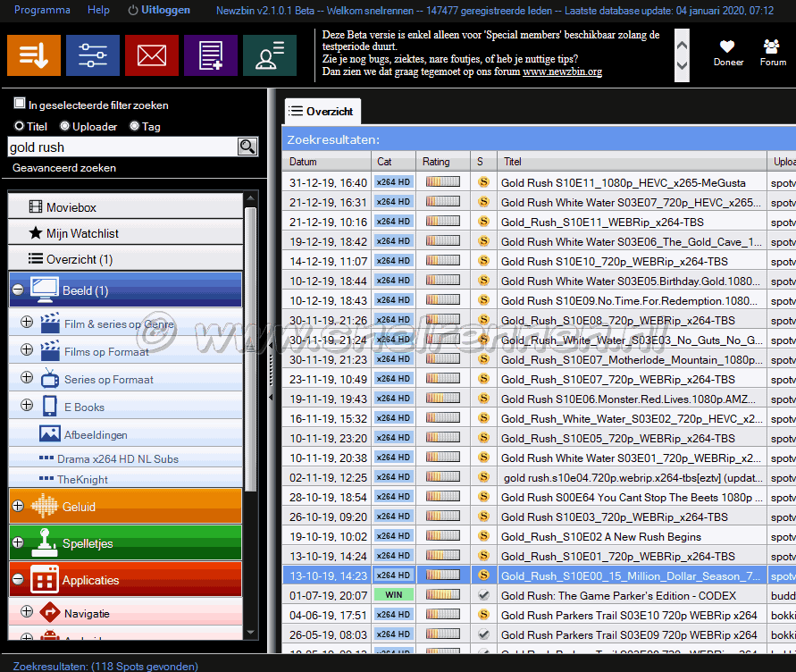
Task: Click the Beeld monitor icon
Action: 45,290
